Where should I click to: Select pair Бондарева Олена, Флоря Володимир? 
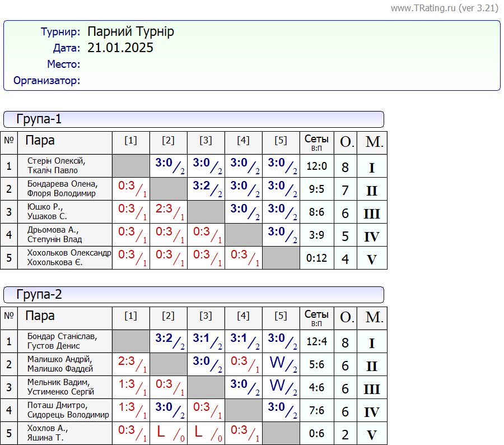tap(62, 189)
